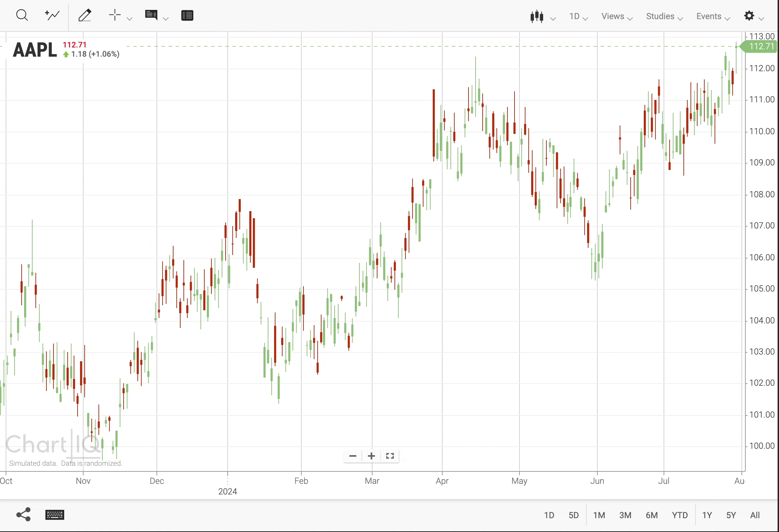This screenshot has width=779, height=532.
Task: Expand the settings gear dropdown chevron
Action: 762,18
